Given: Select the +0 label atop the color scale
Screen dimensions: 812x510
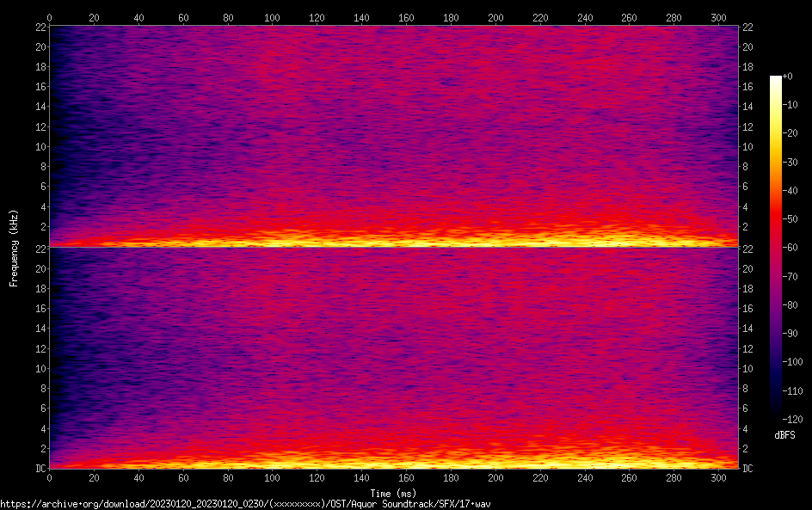Looking at the screenshot, I should pos(789,77).
